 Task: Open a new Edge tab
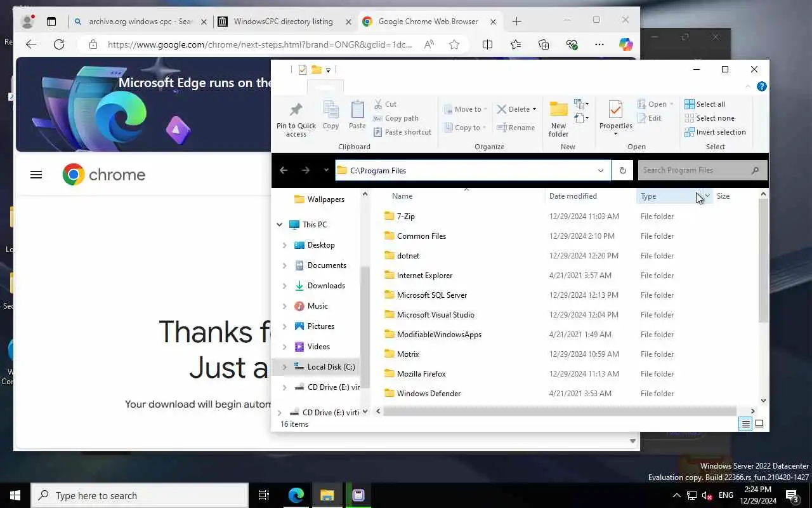517,22
